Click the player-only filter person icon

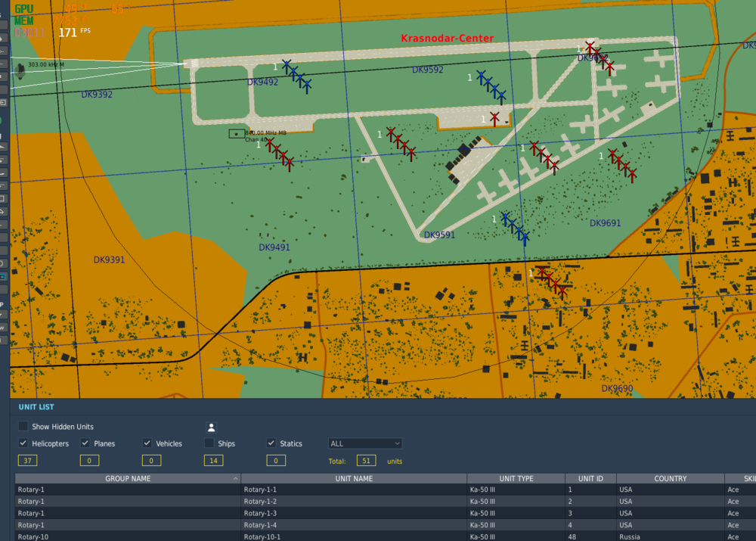(x=211, y=428)
